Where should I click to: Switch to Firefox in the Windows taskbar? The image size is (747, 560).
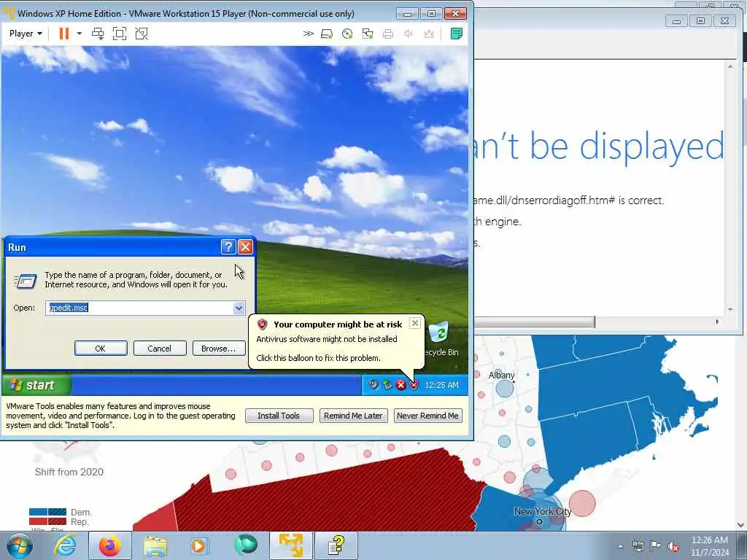click(110, 545)
